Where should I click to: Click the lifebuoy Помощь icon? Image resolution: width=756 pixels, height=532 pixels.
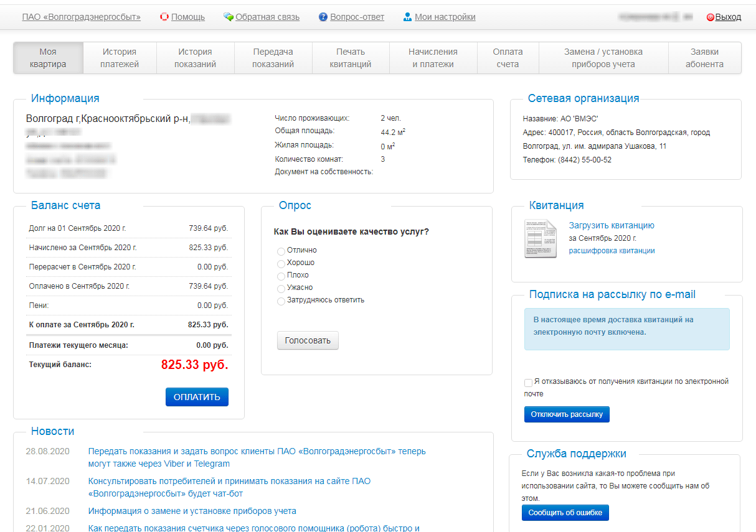point(164,17)
